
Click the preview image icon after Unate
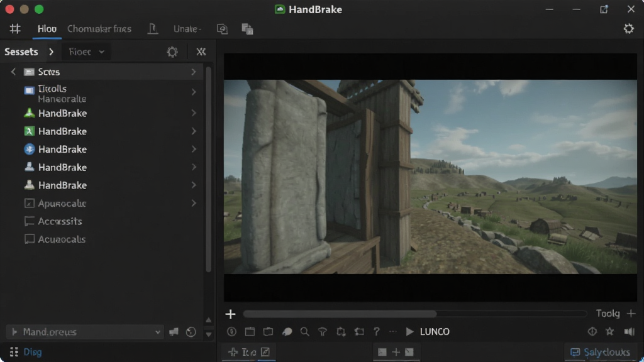pyautogui.click(x=222, y=29)
